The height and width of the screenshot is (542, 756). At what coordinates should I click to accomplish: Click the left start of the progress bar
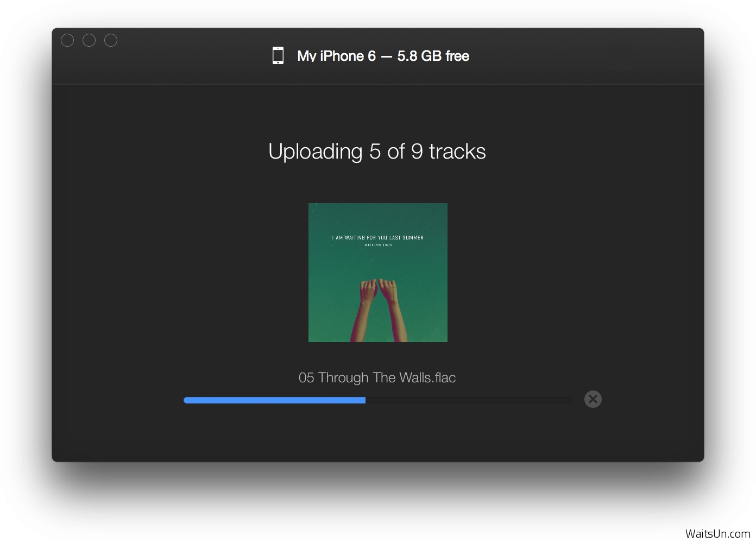[x=187, y=400]
